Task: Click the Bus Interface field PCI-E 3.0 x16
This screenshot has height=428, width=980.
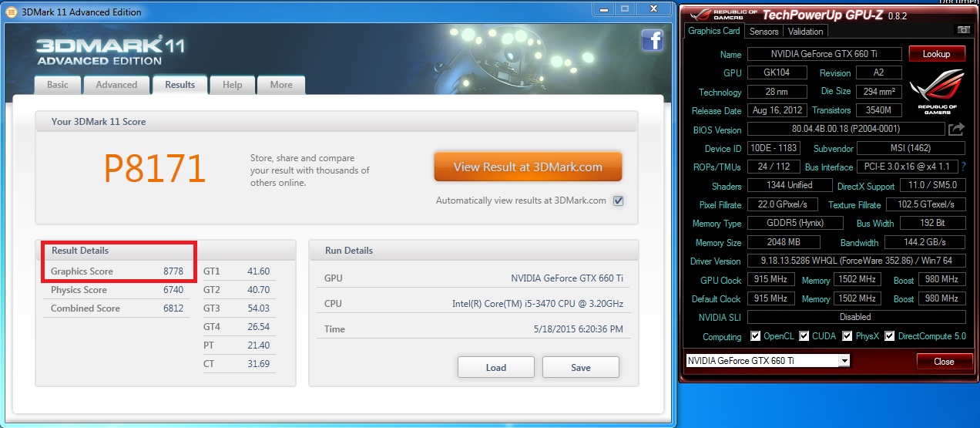Action: [908, 167]
